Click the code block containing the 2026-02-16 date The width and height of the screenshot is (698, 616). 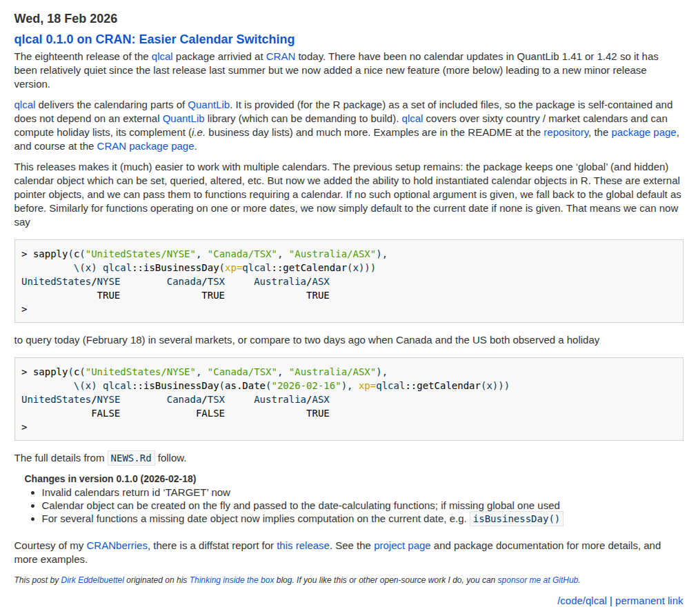point(348,399)
